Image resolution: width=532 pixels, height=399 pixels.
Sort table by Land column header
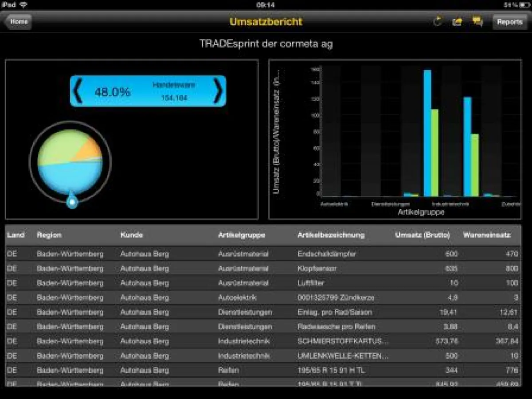coord(16,235)
